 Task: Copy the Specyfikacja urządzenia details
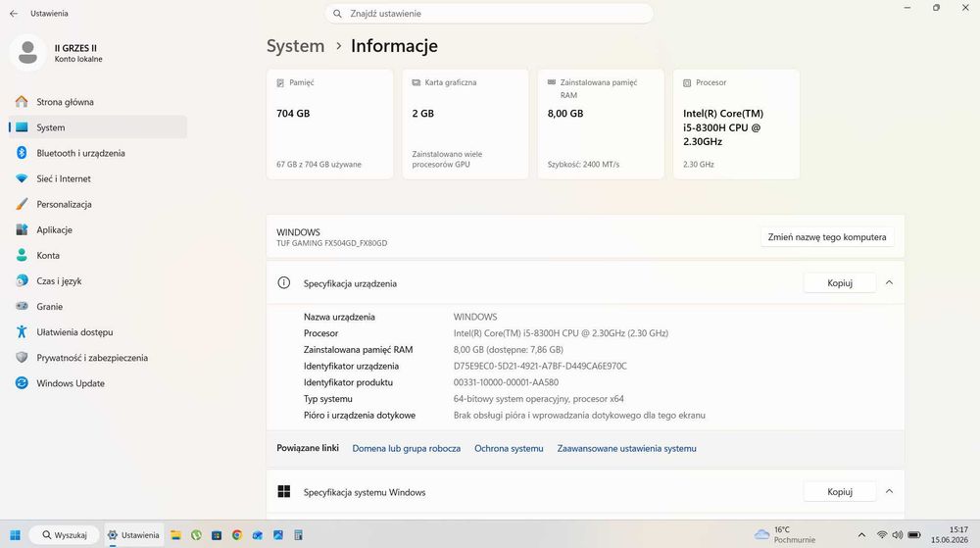[x=840, y=283]
